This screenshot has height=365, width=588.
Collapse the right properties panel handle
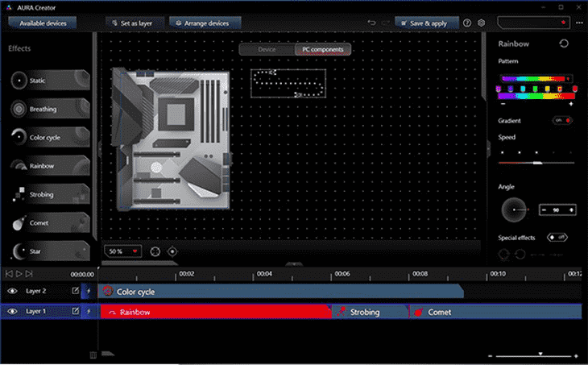click(488, 149)
